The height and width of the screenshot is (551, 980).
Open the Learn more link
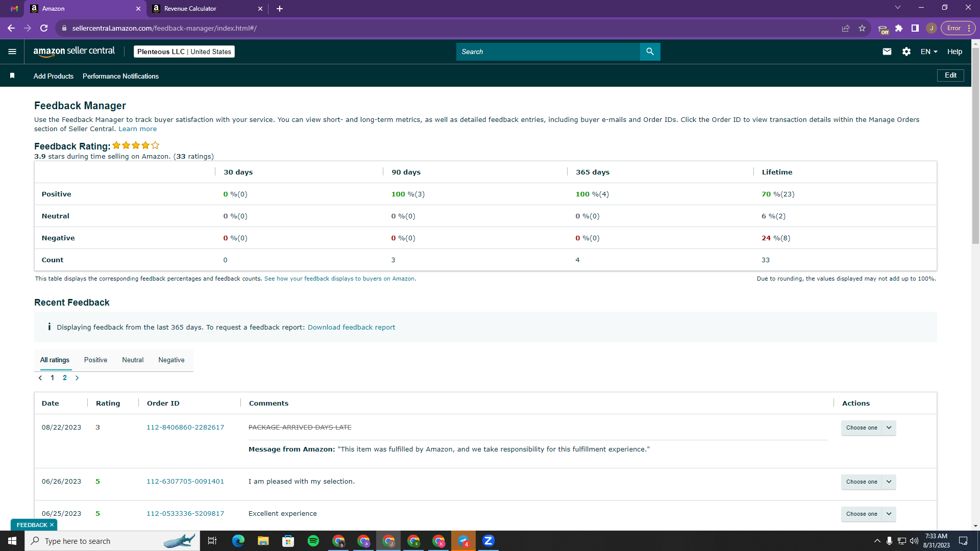[x=137, y=129]
